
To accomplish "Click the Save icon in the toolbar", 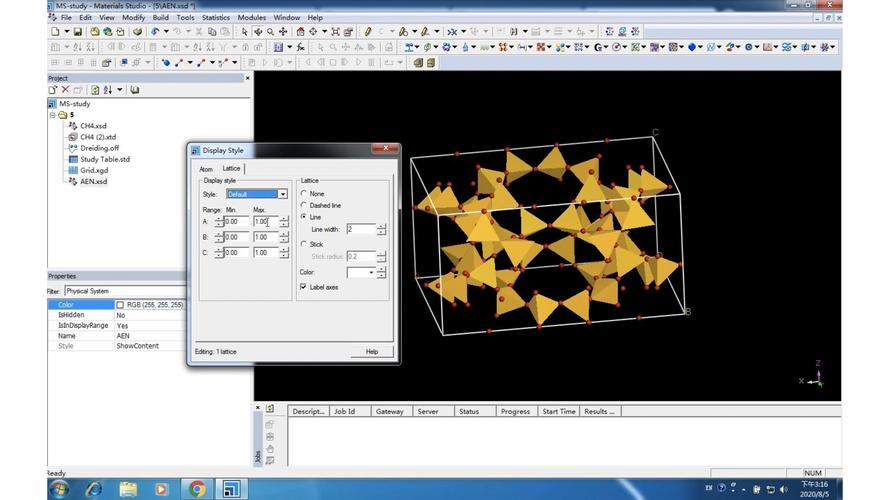I will pyautogui.click(x=78, y=32).
